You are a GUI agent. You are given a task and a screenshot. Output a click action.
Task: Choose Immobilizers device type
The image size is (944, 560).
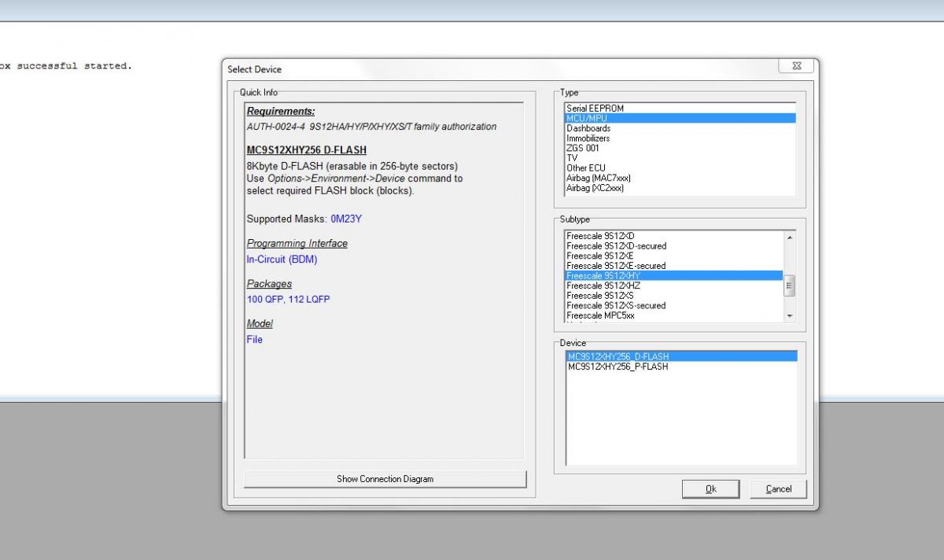[x=680, y=138]
